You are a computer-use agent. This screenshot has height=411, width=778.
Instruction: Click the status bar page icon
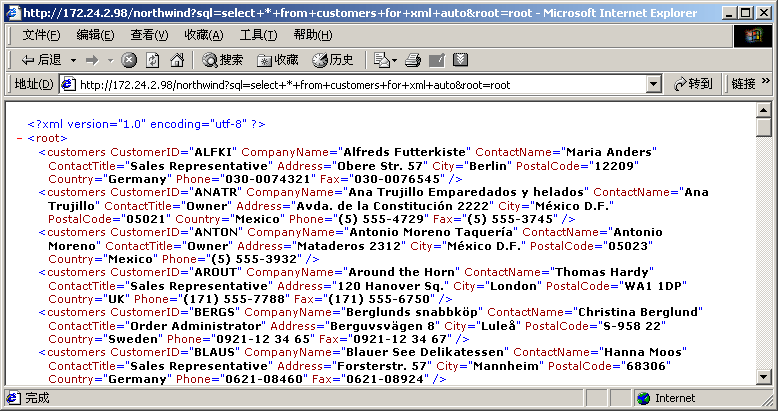(13, 398)
